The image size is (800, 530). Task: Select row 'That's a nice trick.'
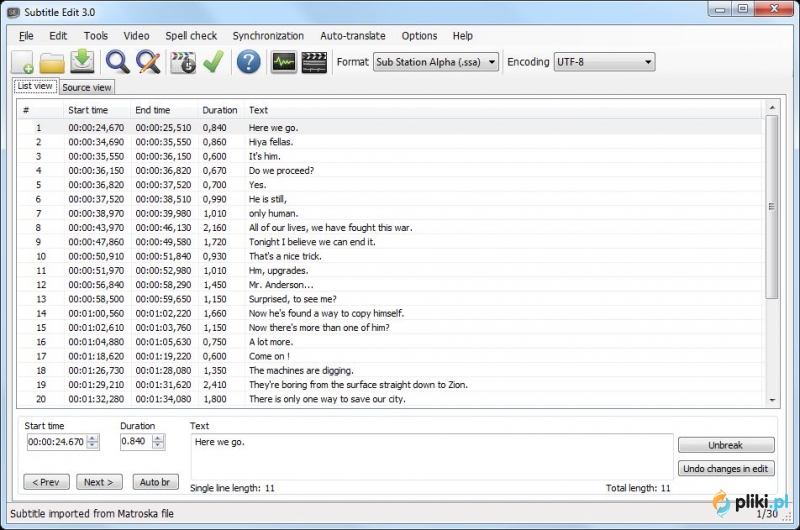pos(390,256)
